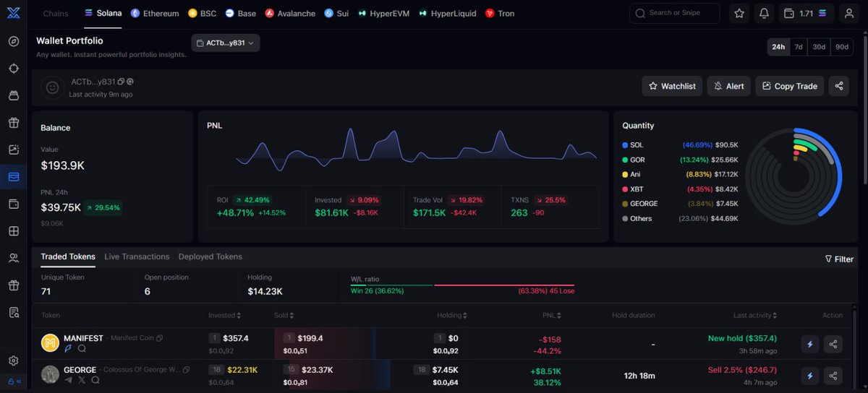
Task: Select the 7d time range
Action: (799, 47)
